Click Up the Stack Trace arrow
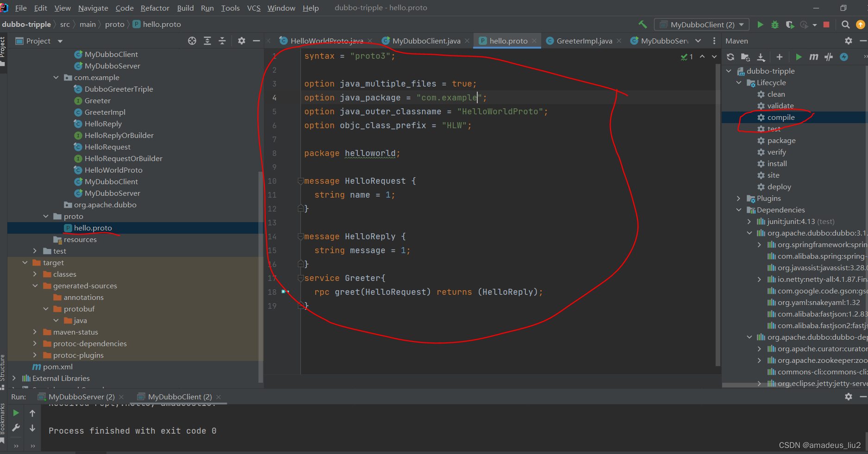This screenshot has height=454, width=868. [32, 413]
